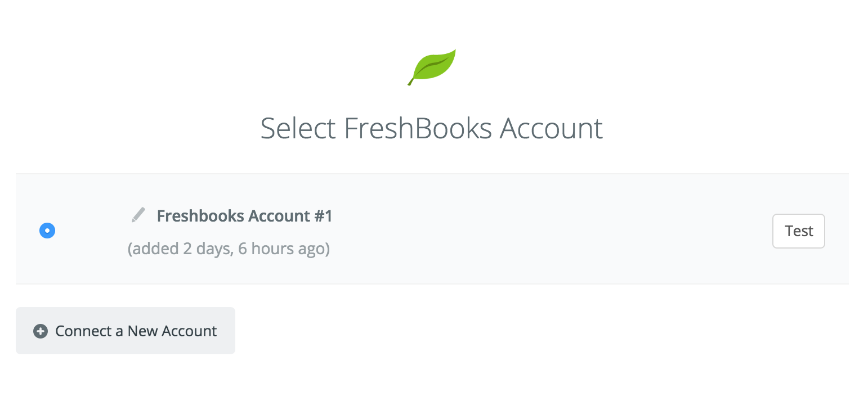The image size is (868, 397).
Task: Test the Freshbooks Account #1 connection
Action: (798, 231)
